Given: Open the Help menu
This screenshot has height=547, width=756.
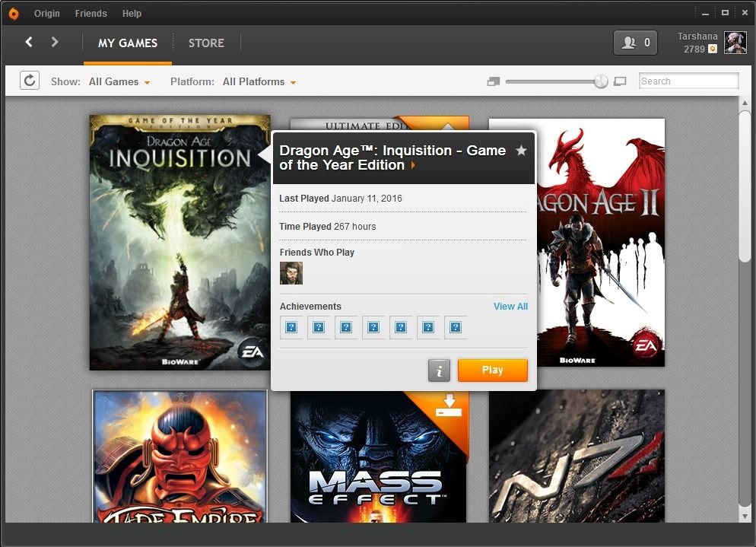Looking at the screenshot, I should pyautogui.click(x=132, y=14).
